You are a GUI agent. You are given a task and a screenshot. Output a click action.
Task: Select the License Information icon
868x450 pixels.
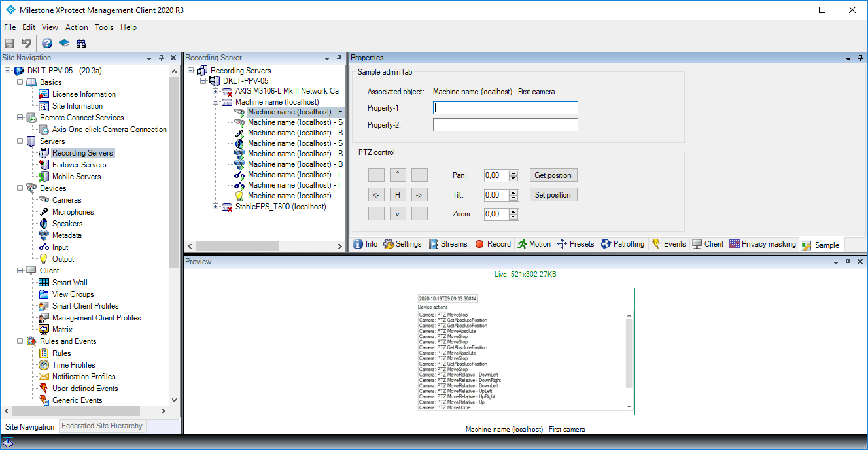44,94
